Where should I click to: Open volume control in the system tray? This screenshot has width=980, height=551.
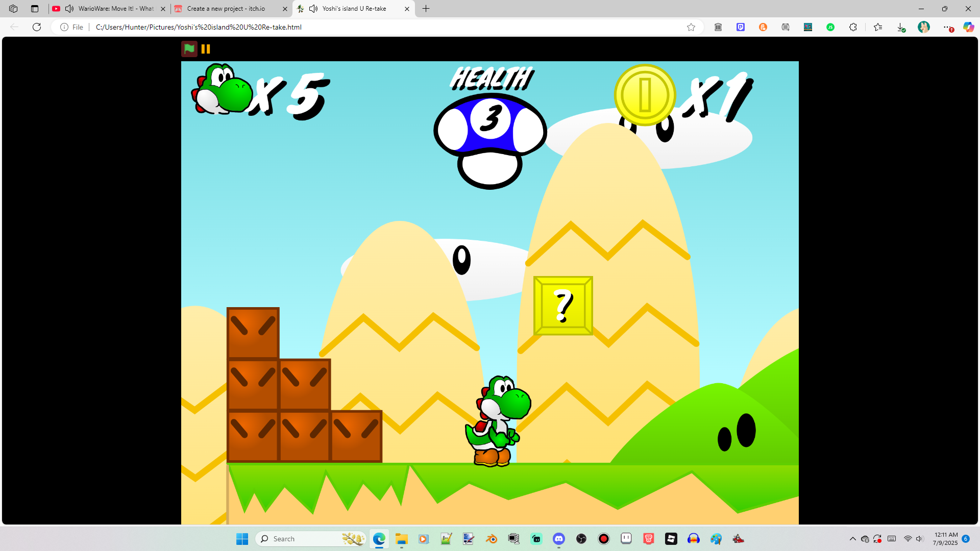tap(919, 539)
